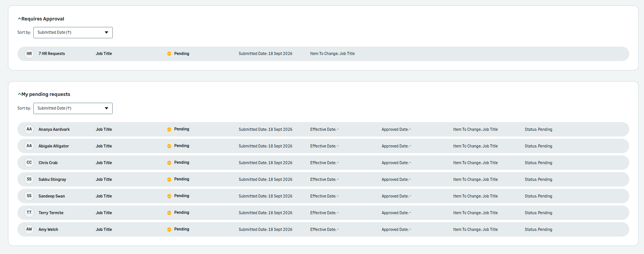Click Effective Date in Chris Crab's row
The image size is (644, 254).
325,163
